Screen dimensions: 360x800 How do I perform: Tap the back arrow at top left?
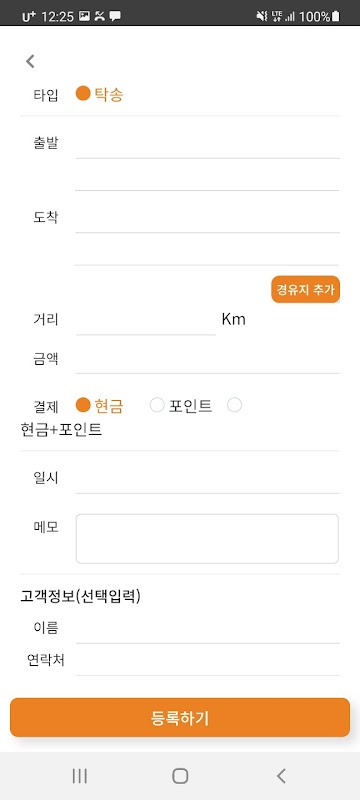[x=31, y=61]
